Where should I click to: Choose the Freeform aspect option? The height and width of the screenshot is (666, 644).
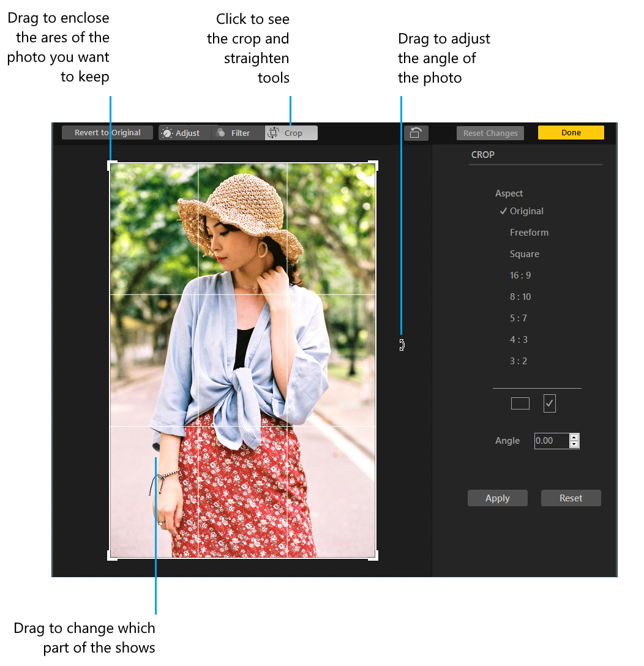click(x=529, y=233)
